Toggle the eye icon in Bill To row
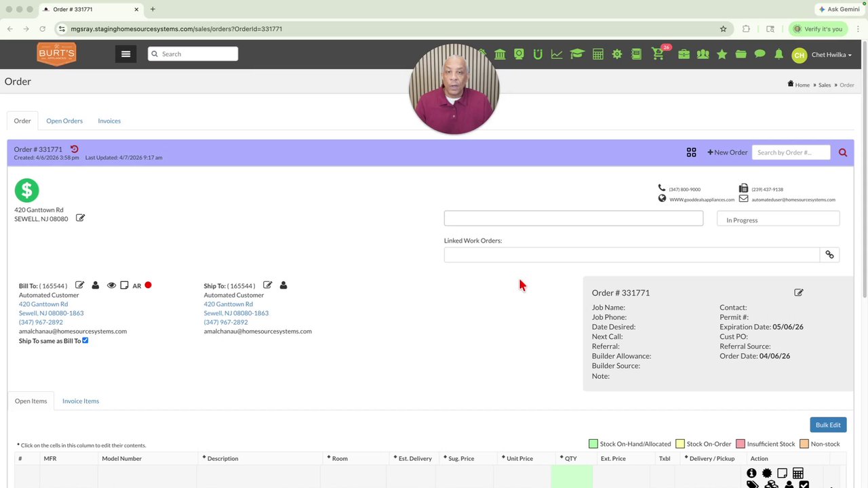 111,285
